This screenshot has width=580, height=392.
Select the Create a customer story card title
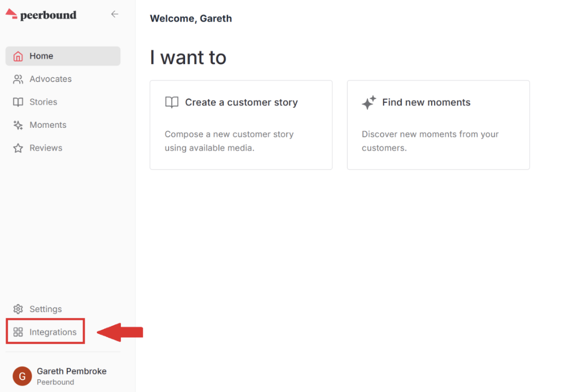[241, 102]
